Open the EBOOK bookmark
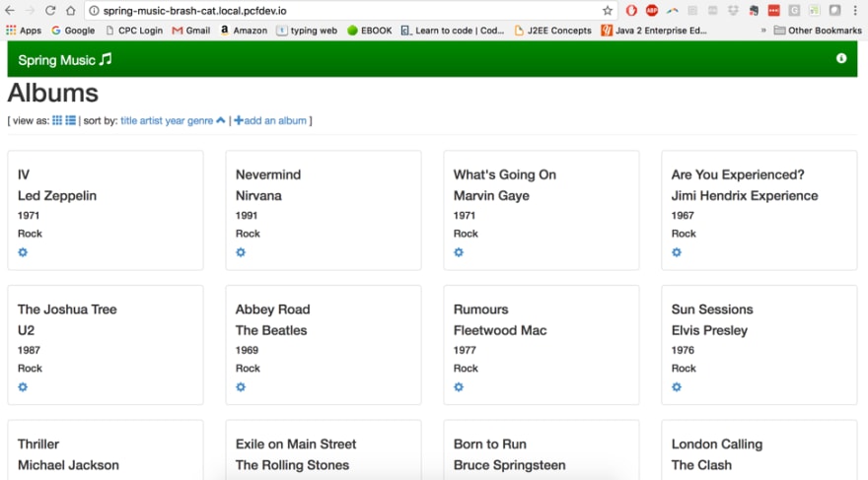The height and width of the screenshot is (480, 868). 369,31
